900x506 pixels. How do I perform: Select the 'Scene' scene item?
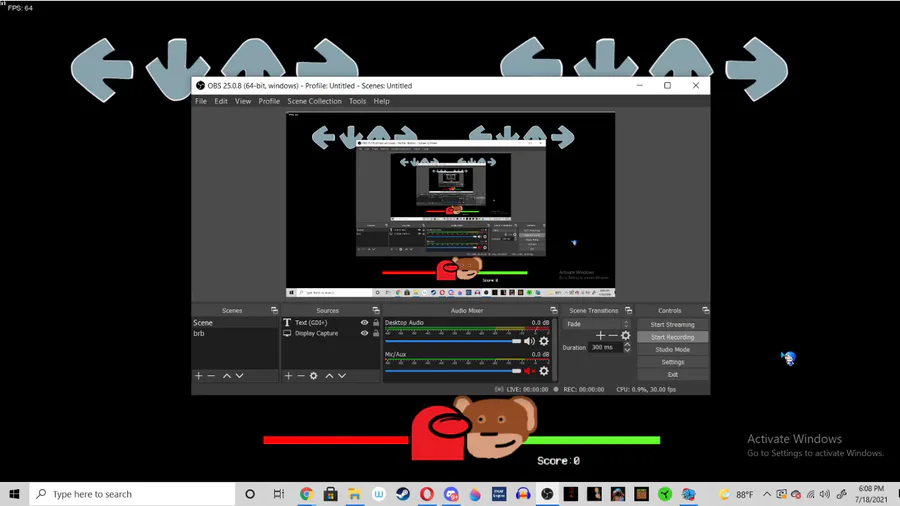click(x=235, y=323)
